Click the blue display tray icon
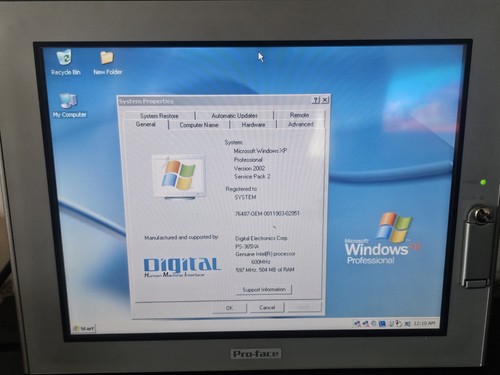500x375 pixels. 382,324
